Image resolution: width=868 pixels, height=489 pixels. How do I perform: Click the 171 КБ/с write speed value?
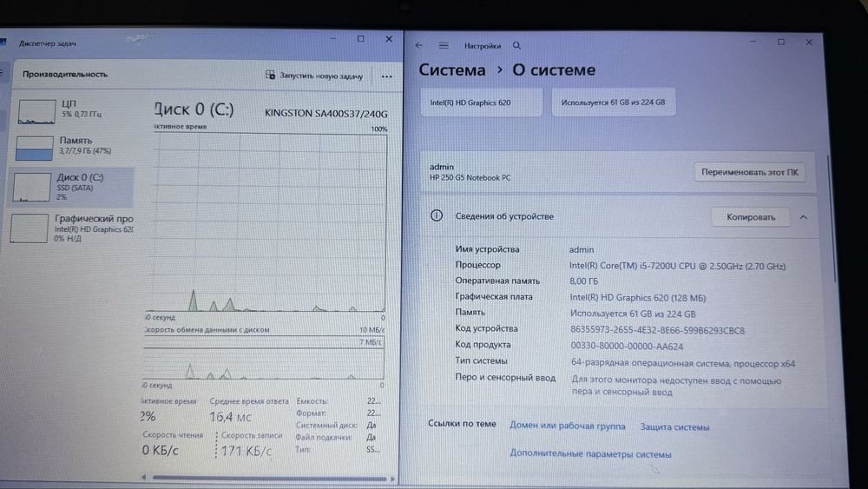coord(247,452)
